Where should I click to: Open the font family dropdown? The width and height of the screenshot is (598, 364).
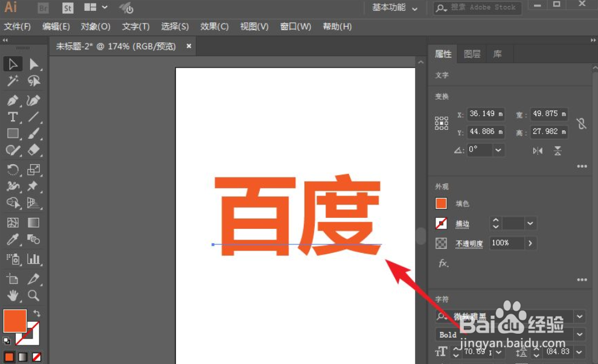click(x=580, y=316)
